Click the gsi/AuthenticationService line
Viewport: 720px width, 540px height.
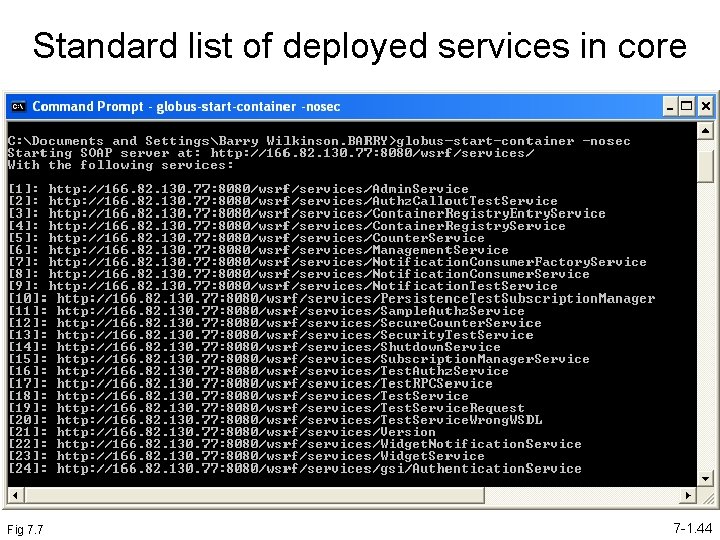[295, 468]
